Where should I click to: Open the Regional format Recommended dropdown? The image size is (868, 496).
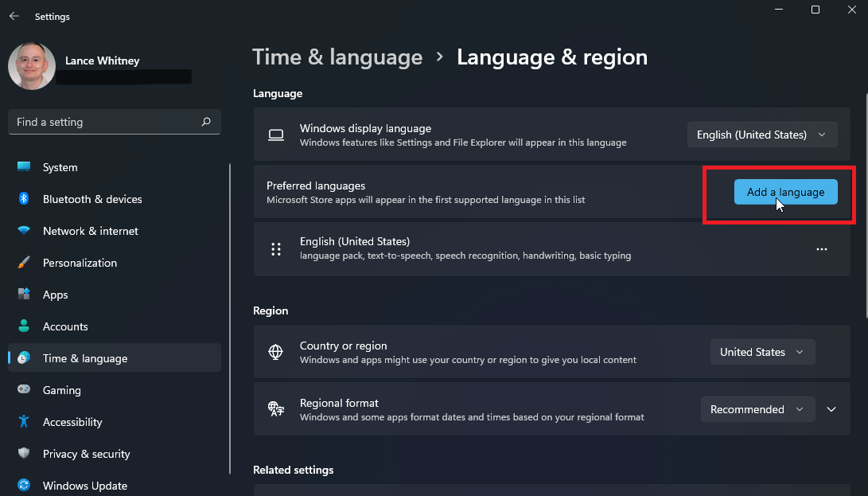point(757,409)
